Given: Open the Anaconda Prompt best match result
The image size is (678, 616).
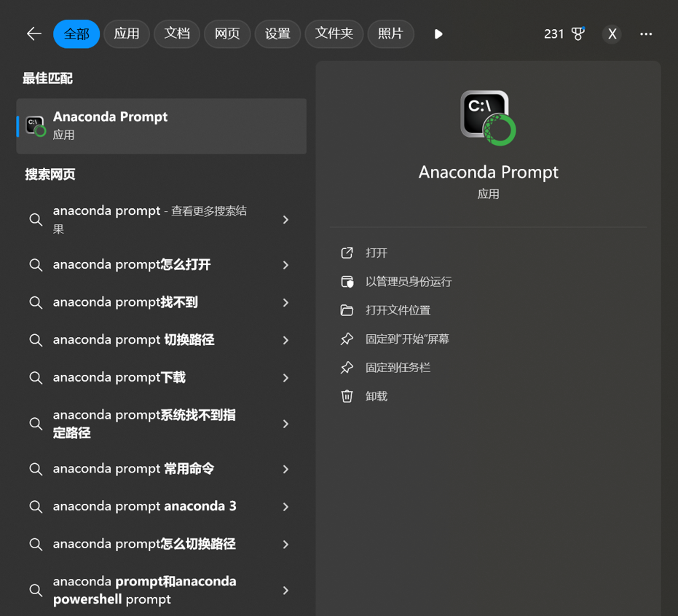Looking at the screenshot, I should tap(161, 126).
